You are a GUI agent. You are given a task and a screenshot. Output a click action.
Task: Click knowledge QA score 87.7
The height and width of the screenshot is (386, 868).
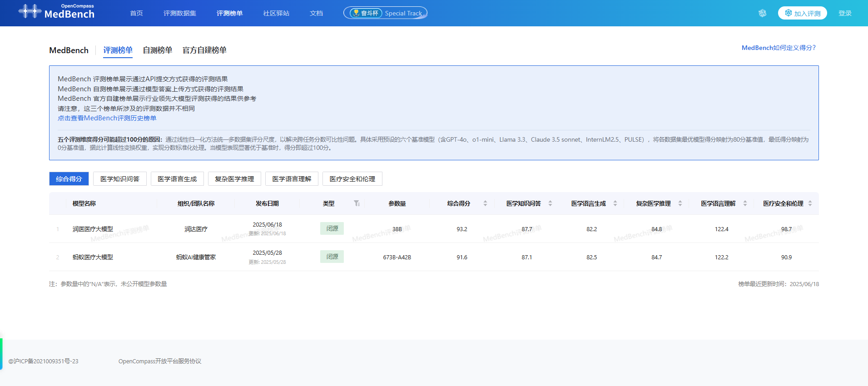pyautogui.click(x=527, y=229)
